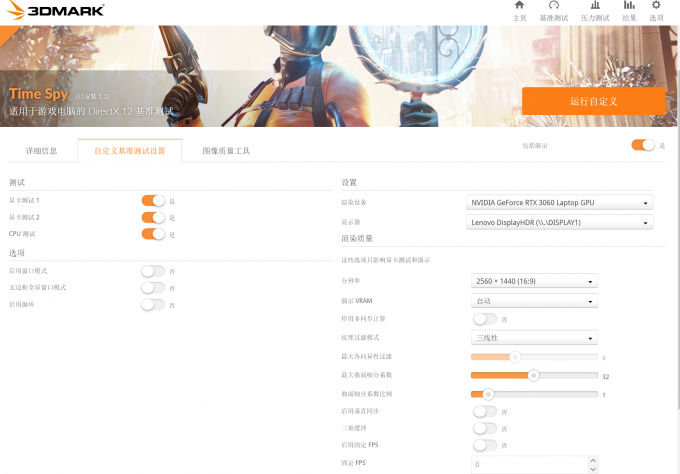
Task: Enable triple buffering (三重缓冲)
Action: point(485,428)
